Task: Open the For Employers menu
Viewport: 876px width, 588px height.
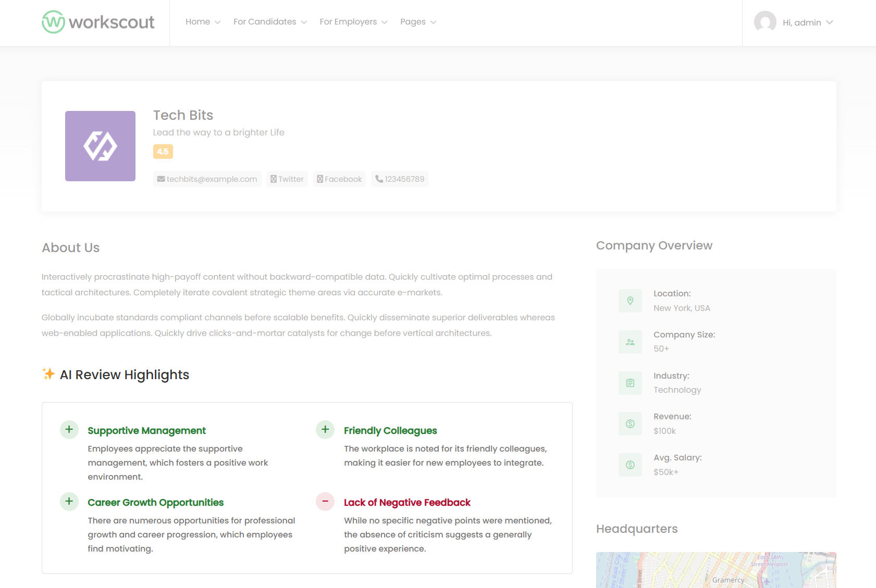Action: click(353, 22)
